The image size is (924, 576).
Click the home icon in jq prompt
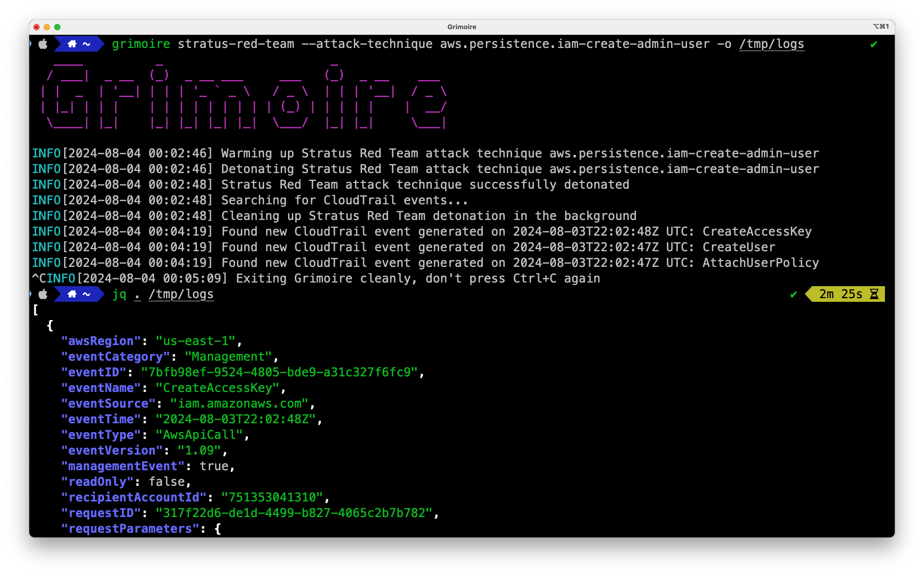click(x=72, y=295)
